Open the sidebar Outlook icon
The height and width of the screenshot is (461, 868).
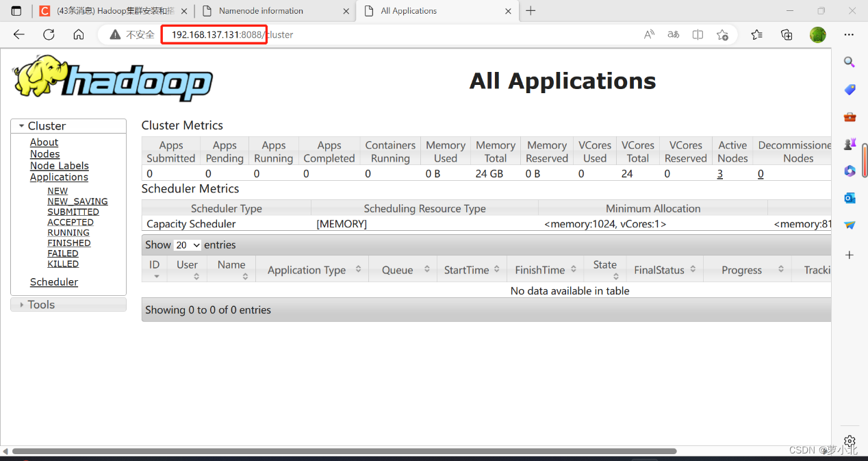850,198
